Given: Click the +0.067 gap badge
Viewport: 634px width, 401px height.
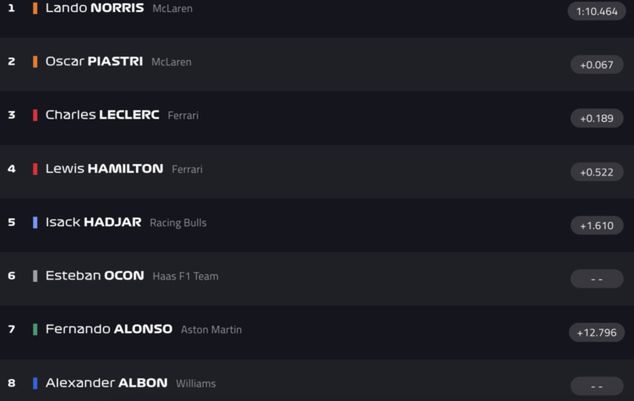Looking at the screenshot, I should [x=597, y=65].
